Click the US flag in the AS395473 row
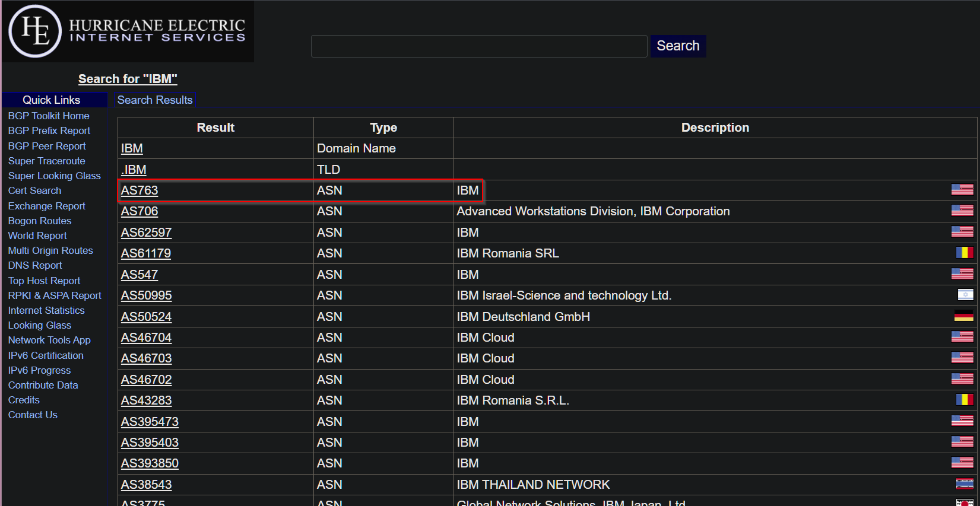 click(x=962, y=421)
